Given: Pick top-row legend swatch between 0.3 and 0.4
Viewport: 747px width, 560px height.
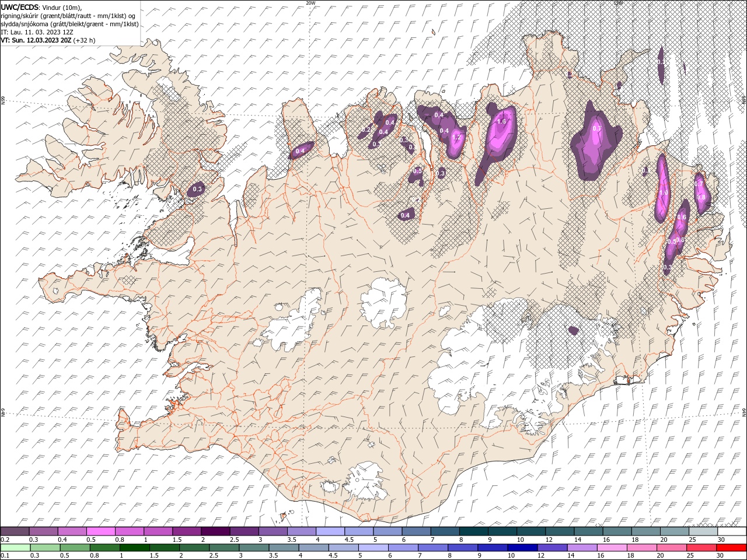Looking at the screenshot, I should pyautogui.click(x=44, y=531).
